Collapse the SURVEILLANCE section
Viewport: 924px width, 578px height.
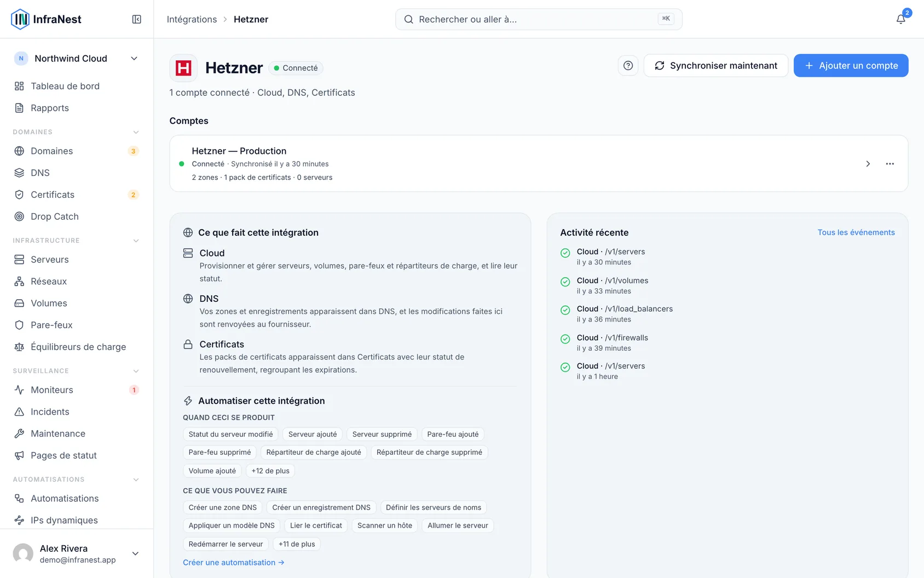[136, 371]
